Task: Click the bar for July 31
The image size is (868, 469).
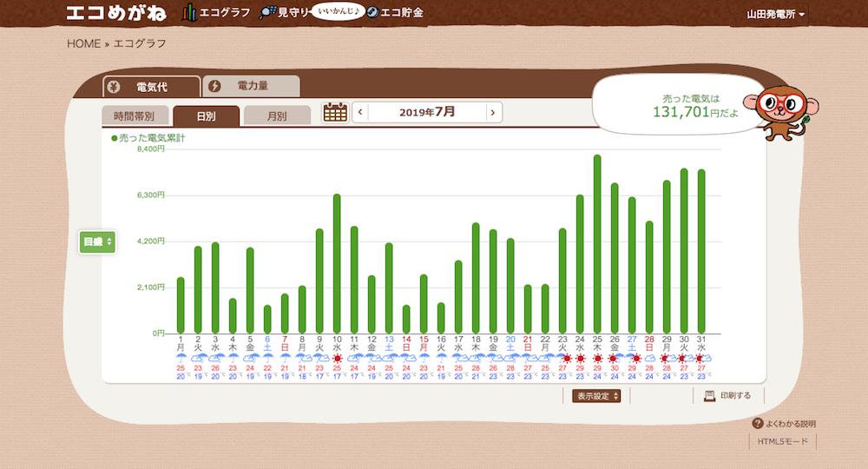Action: coord(701,251)
